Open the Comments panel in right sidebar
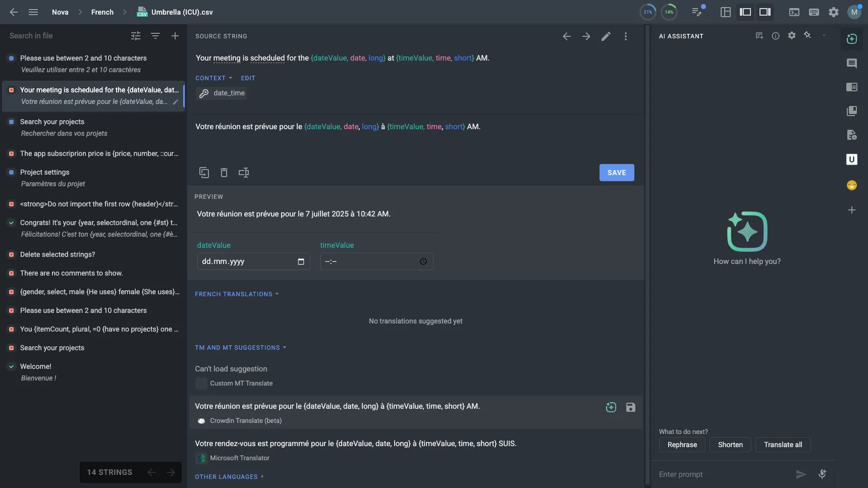 [852, 64]
